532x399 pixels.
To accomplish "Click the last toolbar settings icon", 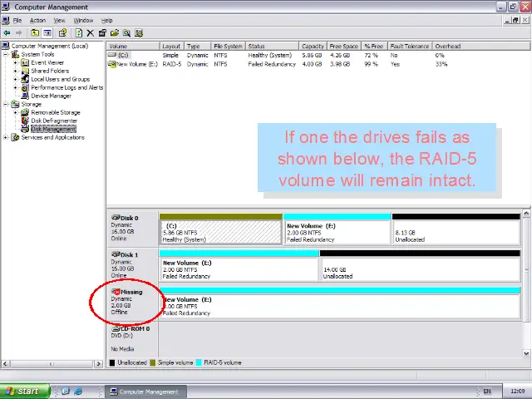I will (x=139, y=33).
